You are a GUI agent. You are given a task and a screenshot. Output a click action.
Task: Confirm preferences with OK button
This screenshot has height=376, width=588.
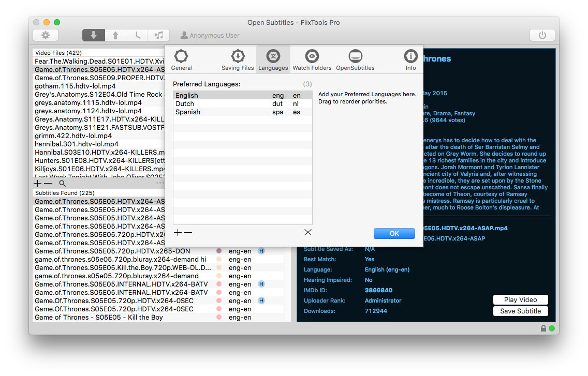point(394,234)
